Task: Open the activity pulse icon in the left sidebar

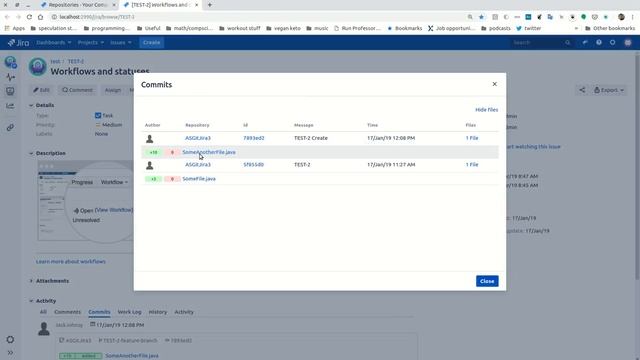Action: pos(10,77)
